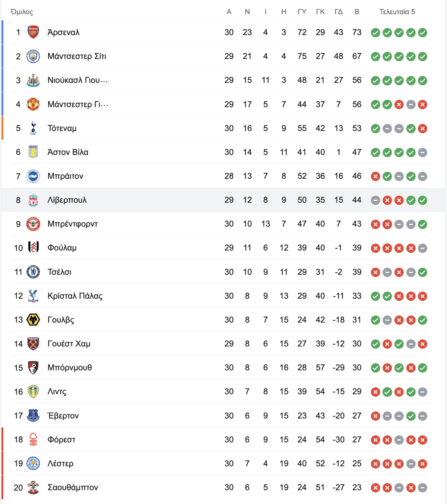Click the Southampton crest icon
The image size is (447, 504).
click(33, 488)
